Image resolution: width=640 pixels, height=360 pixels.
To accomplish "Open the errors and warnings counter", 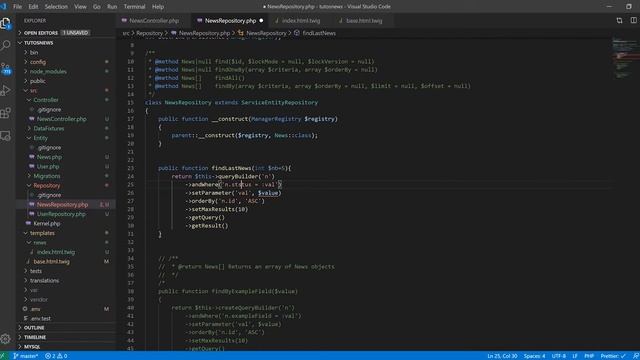I will pyautogui.click(x=56, y=356).
